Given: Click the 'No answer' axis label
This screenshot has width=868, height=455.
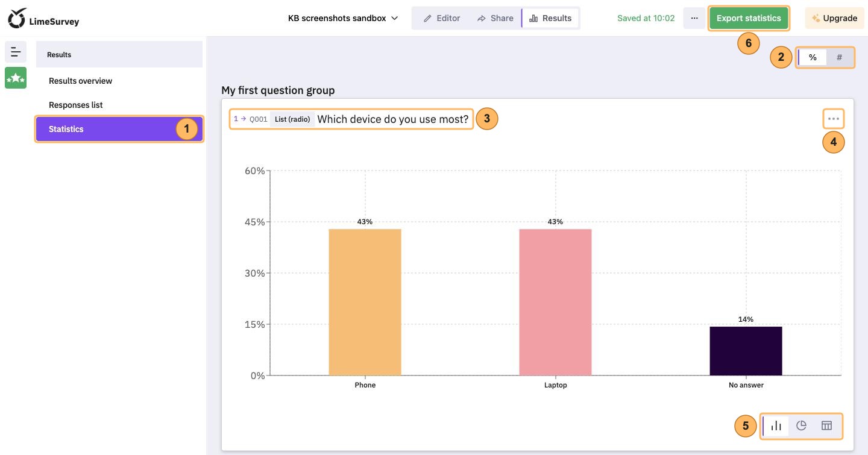Looking at the screenshot, I should click(746, 385).
